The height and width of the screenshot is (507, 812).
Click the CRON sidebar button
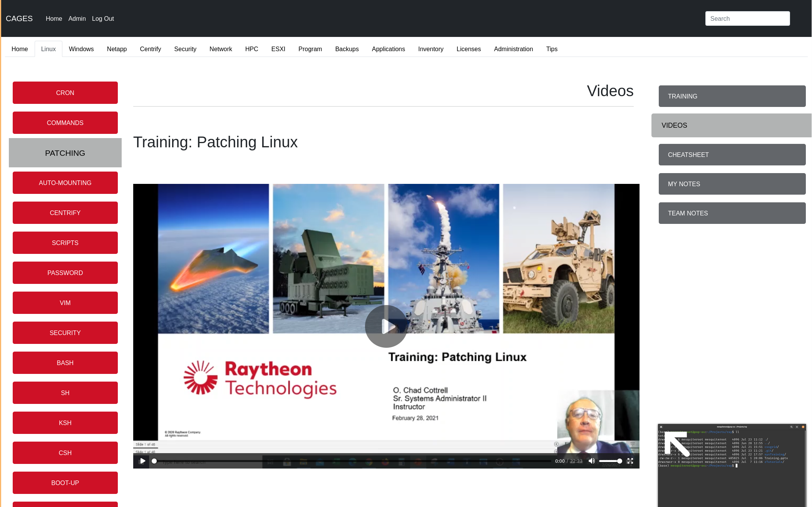65,93
